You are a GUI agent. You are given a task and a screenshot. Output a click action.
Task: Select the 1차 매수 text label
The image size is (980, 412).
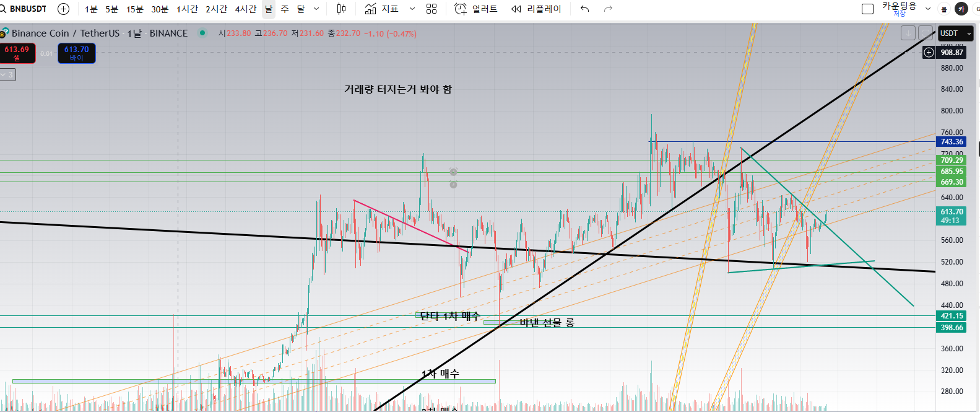click(x=440, y=374)
